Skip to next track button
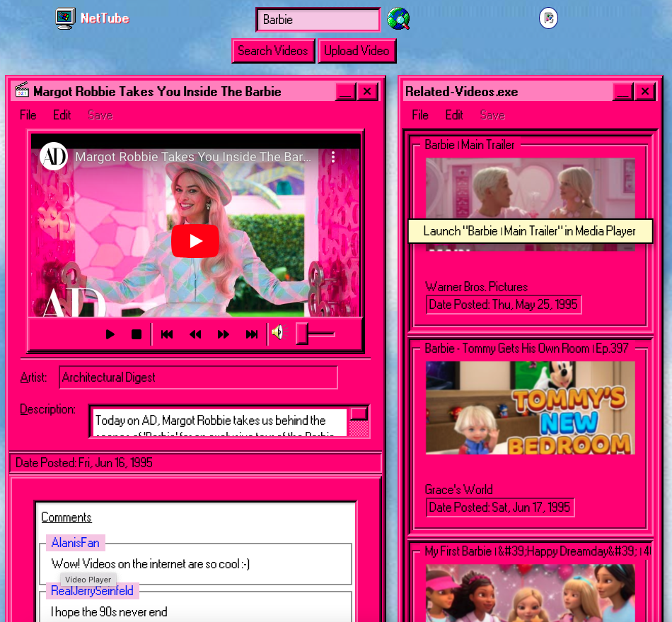 point(252,334)
